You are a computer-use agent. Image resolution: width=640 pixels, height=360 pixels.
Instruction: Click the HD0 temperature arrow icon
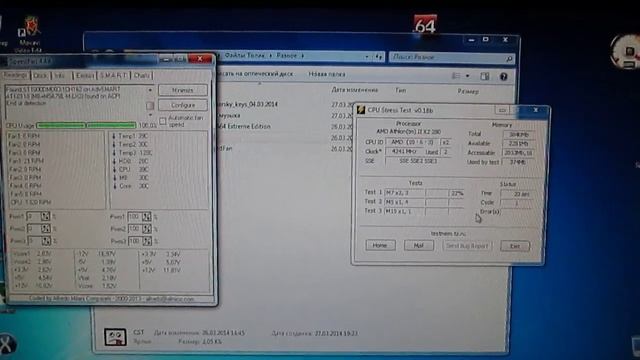[x=114, y=161]
